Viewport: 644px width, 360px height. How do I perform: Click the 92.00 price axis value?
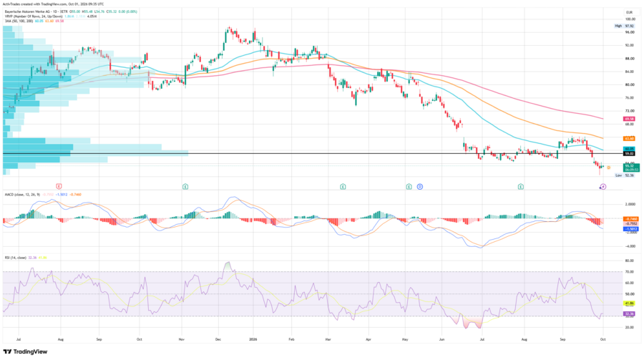(630, 45)
